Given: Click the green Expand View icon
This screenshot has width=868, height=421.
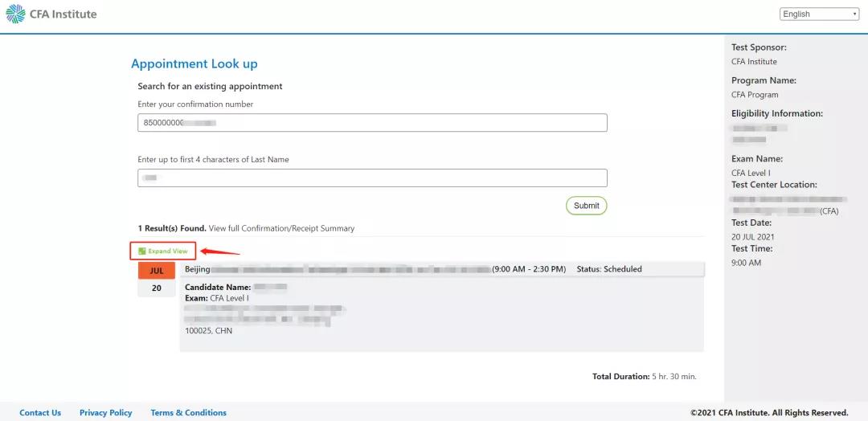Looking at the screenshot, I should coord(142,251).
